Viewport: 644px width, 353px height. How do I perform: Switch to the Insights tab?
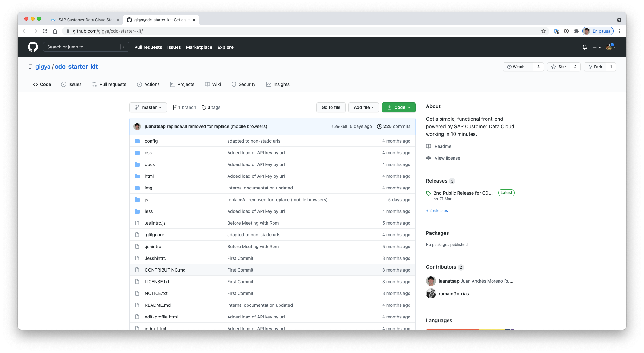click(x=278, y=84)
